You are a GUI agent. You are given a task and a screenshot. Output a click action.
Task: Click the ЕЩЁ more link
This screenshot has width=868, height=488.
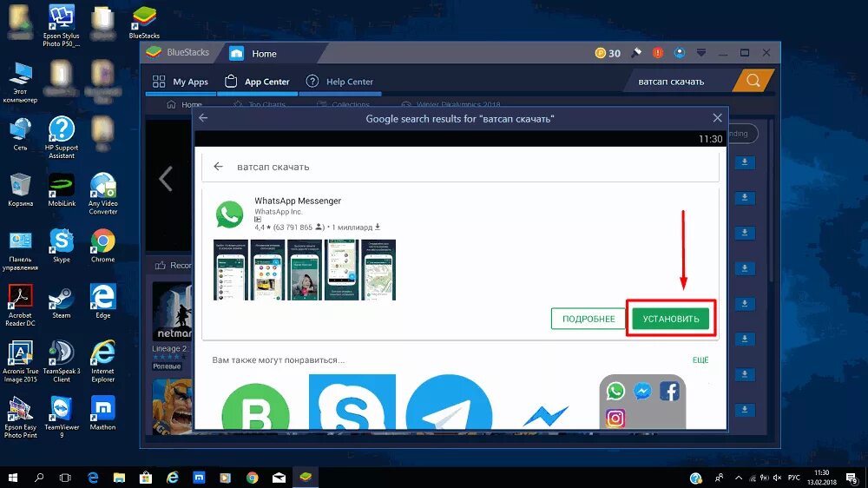pos(700,360)
